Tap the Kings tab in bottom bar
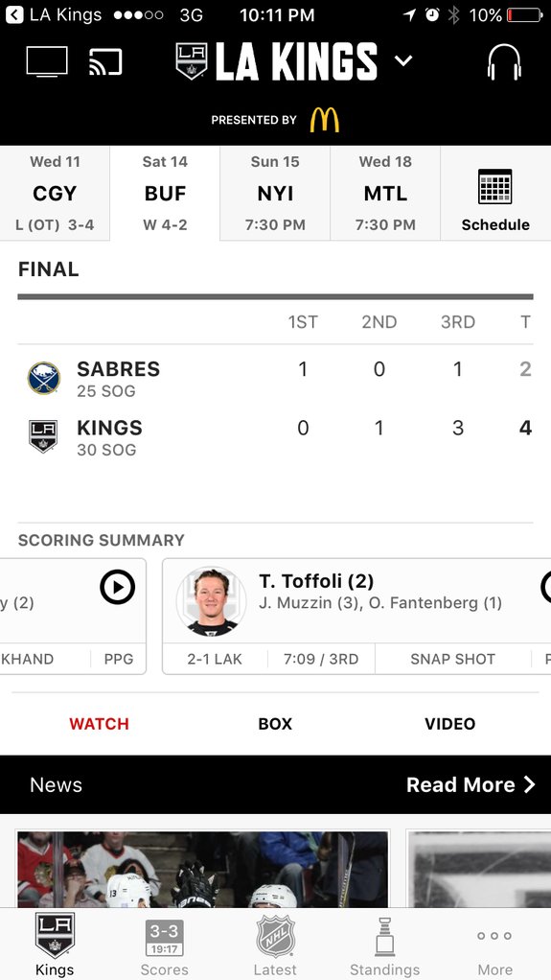 point(55,945)
